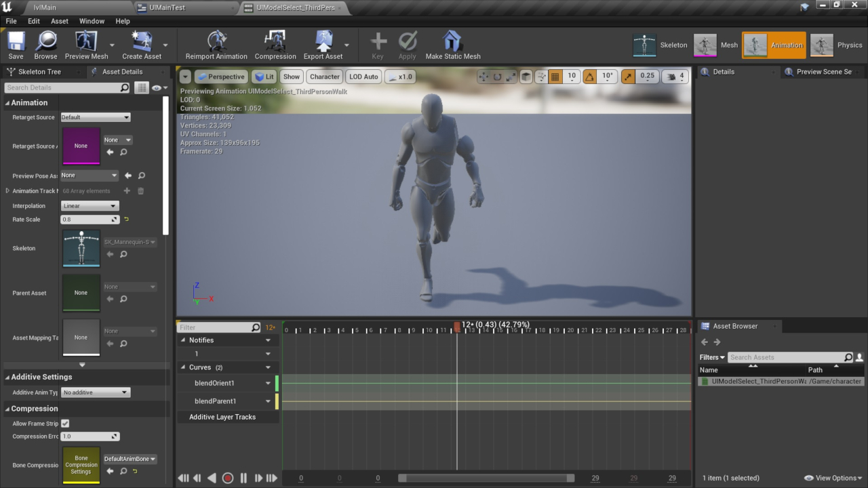Open Reimport Animation from the toolbar
The image size is (868, 488).
[x=216, y=42]
